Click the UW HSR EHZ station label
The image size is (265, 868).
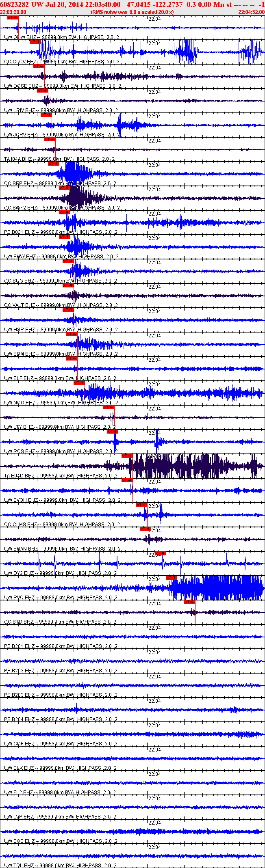click(20, 330)
